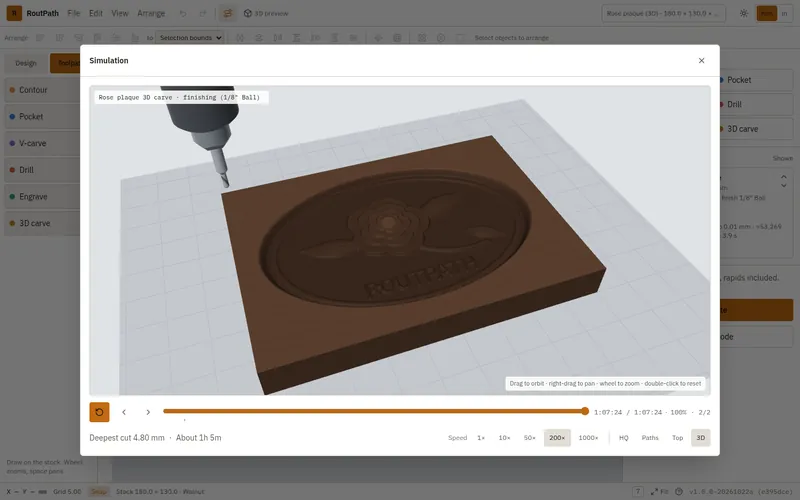Viewport: 800px width, 500px height.
Task: Click the walnut plaque in the 3D viewport
Action: pos(413,265)
